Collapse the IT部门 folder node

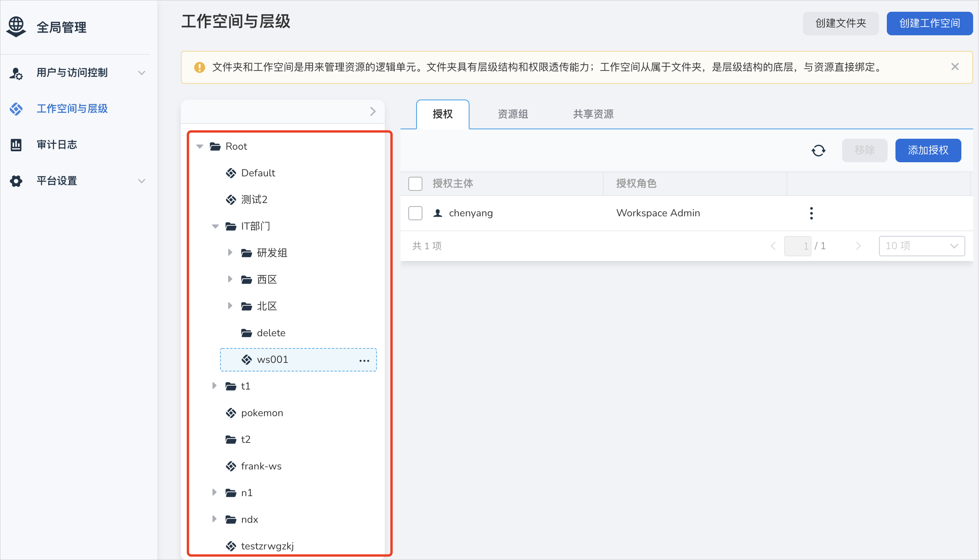click(215, 227)
